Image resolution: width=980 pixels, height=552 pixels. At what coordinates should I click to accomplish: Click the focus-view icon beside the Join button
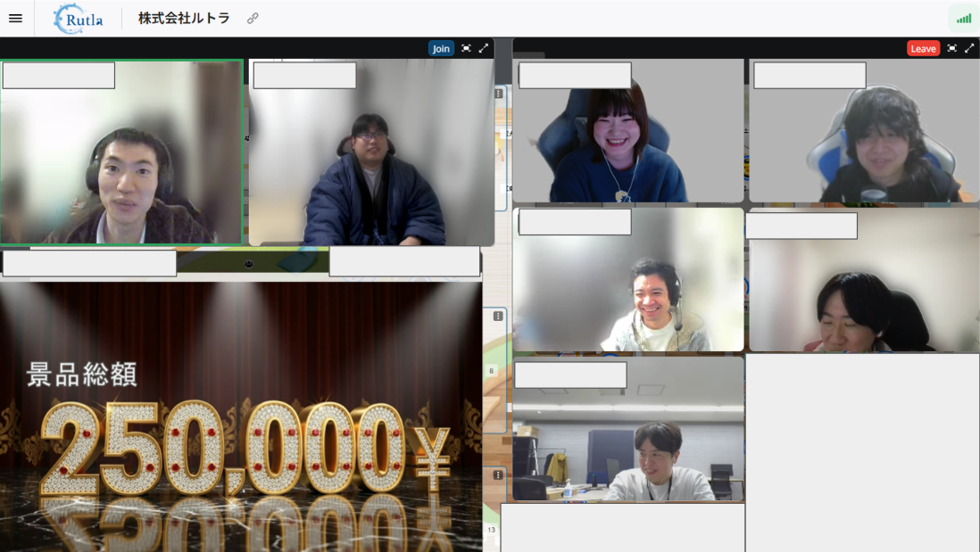(x=466, y=48)
